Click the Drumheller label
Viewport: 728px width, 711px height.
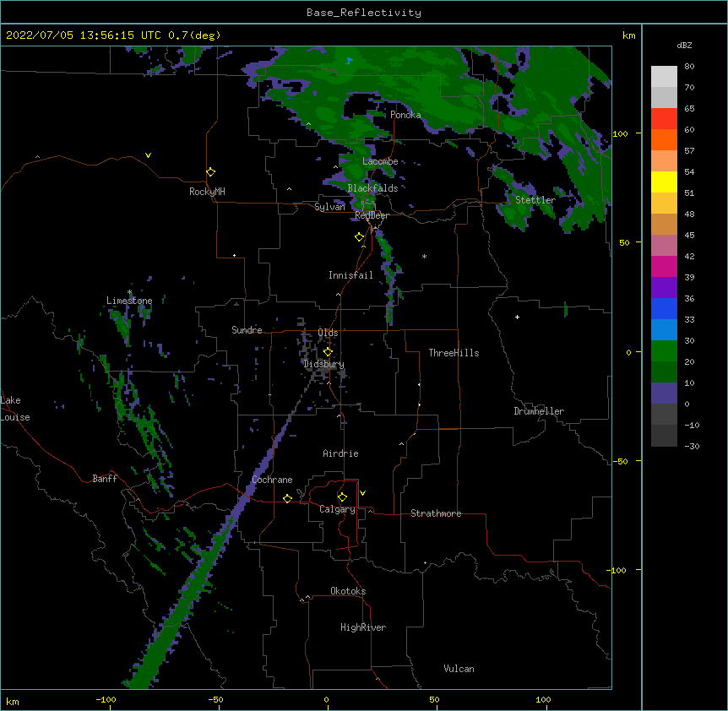[x=539, y=411]
